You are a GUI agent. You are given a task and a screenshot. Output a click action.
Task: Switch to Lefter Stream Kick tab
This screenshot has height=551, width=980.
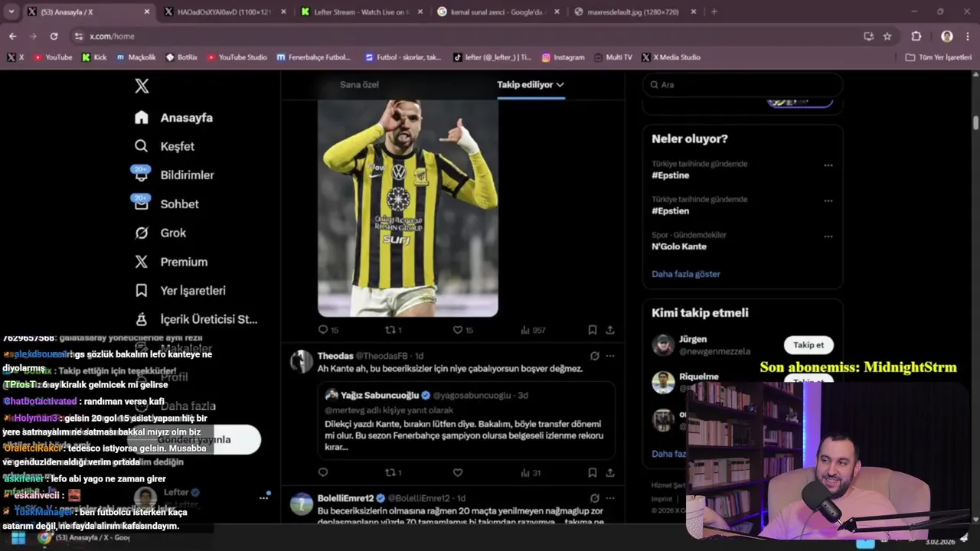[361, 11]
